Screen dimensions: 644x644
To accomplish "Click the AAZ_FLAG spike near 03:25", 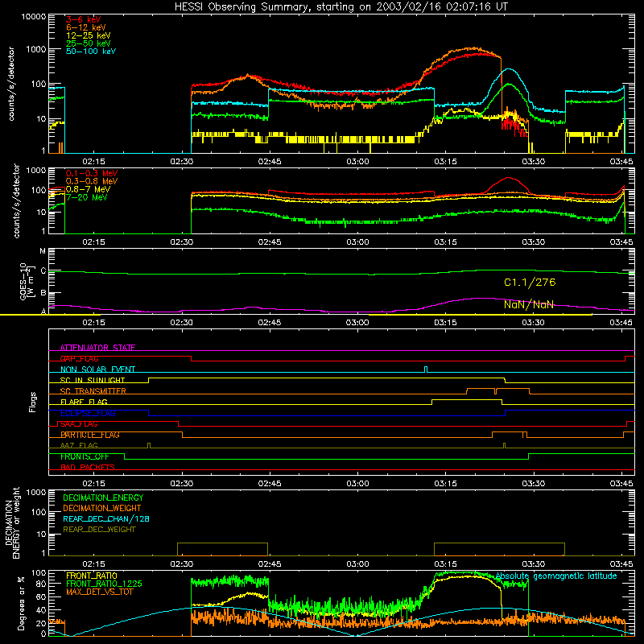I will (505, 445).
